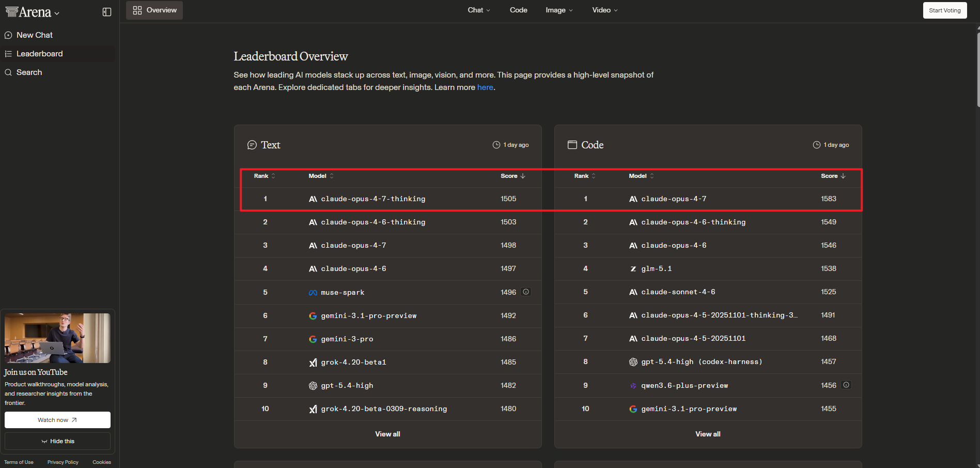Click Anthropic icon beside claude-opus-4-7-thinking
The height and width of the screenshot is (468, 980).
click(x=313, y=199)
